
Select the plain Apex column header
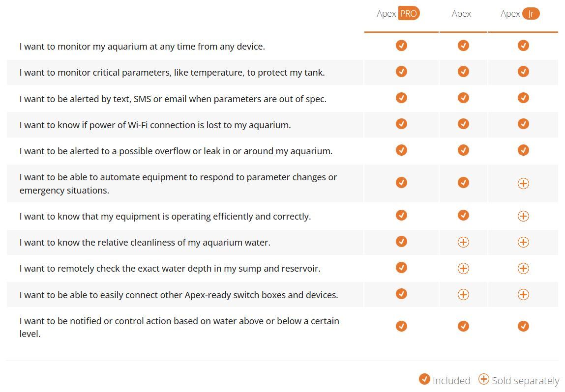tap(461, 14)
